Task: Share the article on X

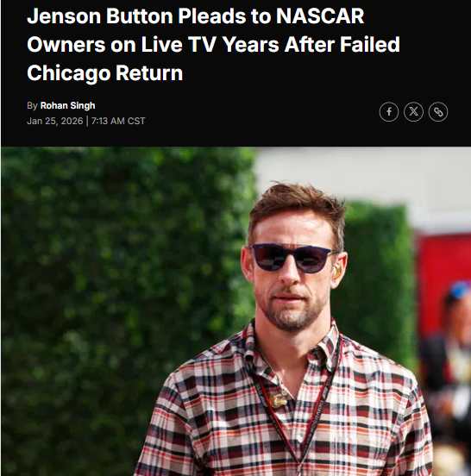Action: click(x=413, y=112)
